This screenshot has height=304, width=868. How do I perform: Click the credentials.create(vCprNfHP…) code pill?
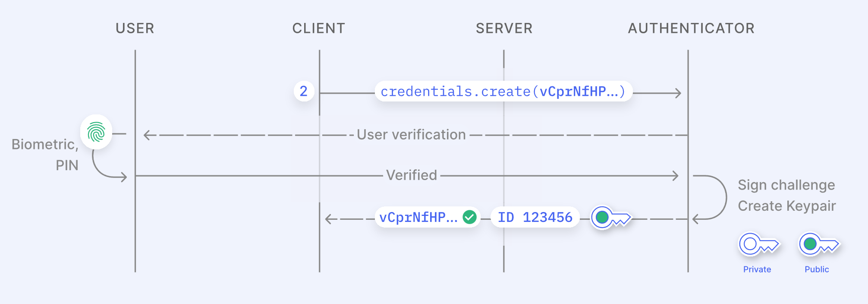(x=503, y=92)
